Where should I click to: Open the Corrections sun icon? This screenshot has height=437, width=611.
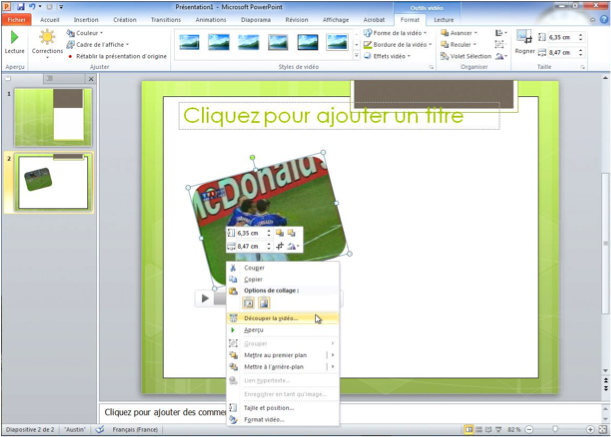47,37
